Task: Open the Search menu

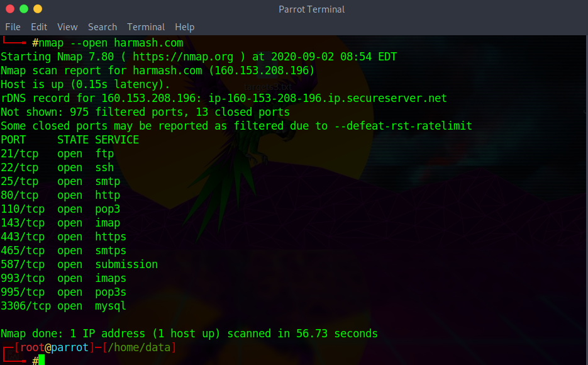Action: point(103,27)
